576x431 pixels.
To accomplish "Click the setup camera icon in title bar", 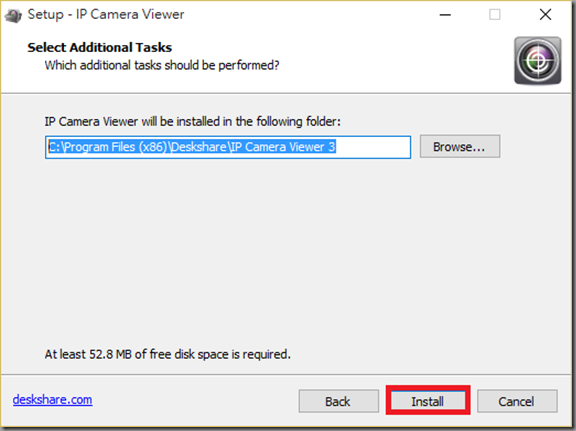I will [13, 16].
